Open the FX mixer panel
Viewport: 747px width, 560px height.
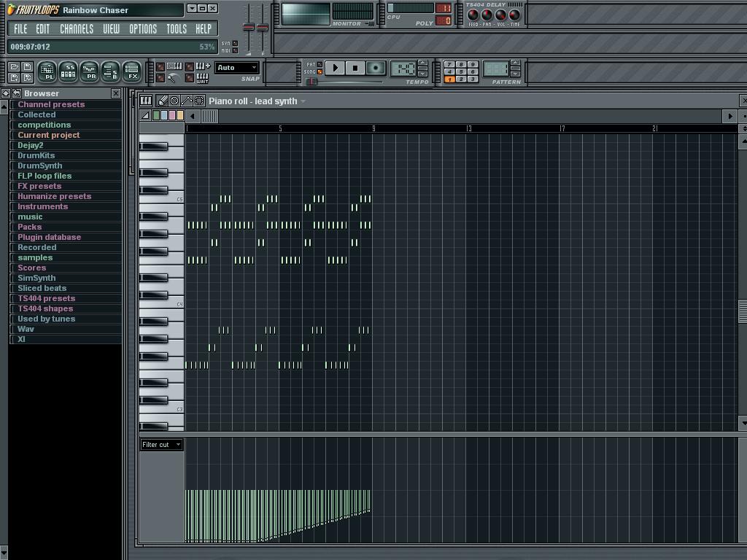132,71
